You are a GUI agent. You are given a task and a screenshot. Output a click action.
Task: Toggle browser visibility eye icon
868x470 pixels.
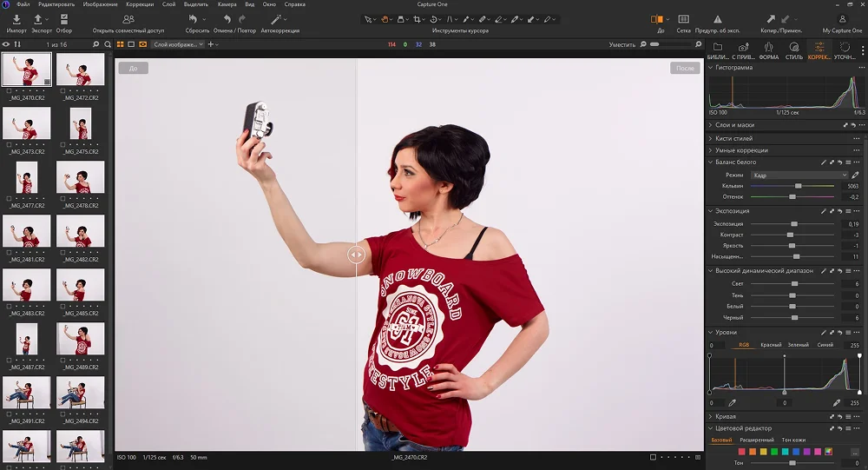pos(7,44)
